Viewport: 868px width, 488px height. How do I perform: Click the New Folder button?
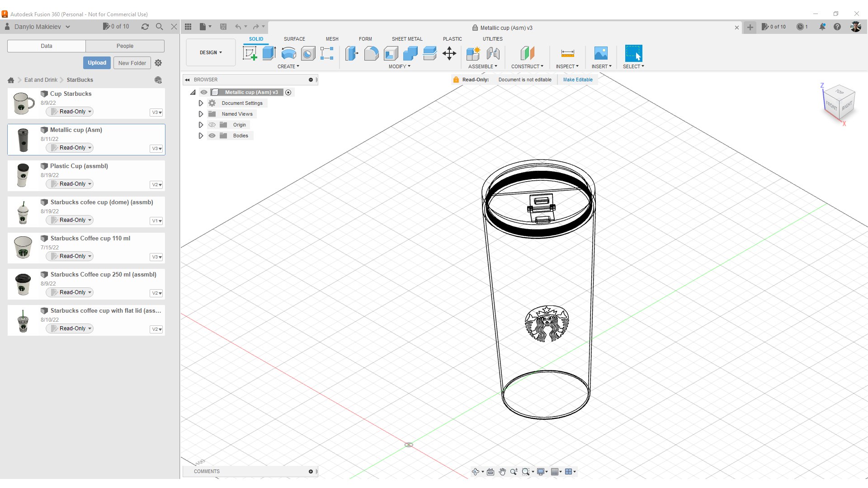click(x=132, y=63)
